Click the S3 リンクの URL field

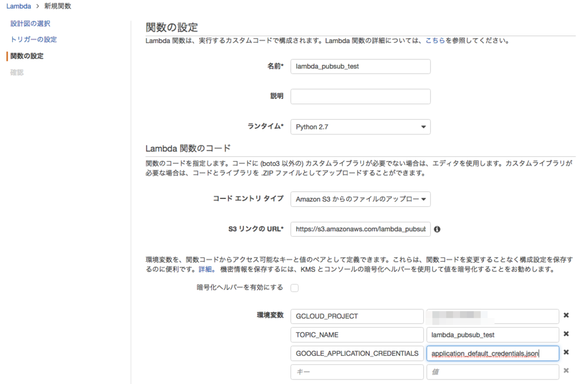(x=361, y=229)
